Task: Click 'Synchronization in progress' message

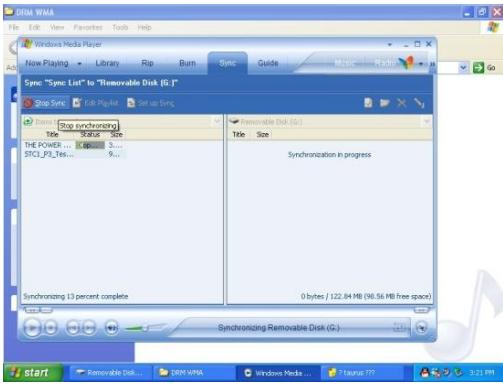Action: (329, 155)
